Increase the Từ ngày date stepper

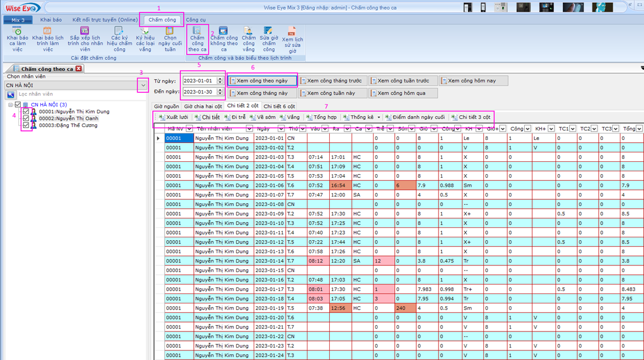[x=220, y=78]
